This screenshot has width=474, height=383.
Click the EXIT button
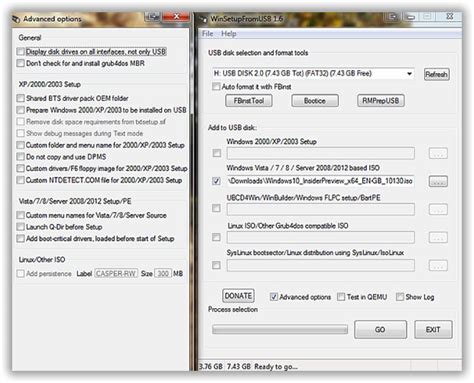(433, 330)
